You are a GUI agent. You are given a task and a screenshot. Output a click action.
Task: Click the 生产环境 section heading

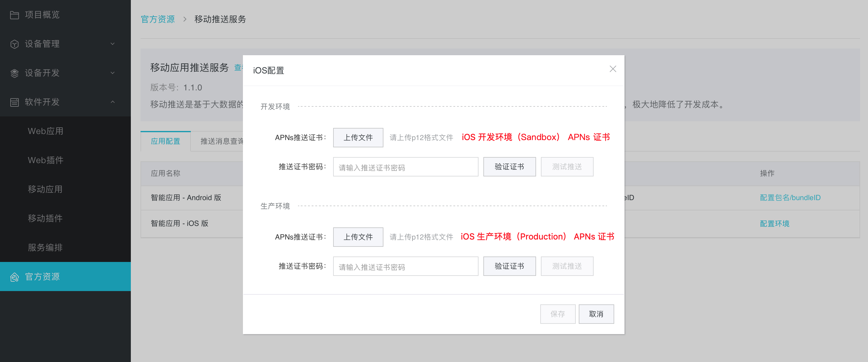pos(275,206)
